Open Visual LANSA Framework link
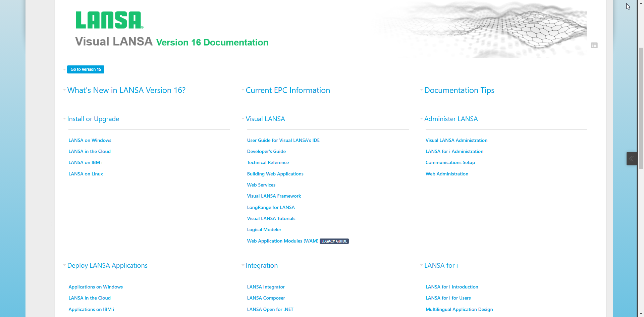This screenshot has height=317, width=644. pos(274,196)
